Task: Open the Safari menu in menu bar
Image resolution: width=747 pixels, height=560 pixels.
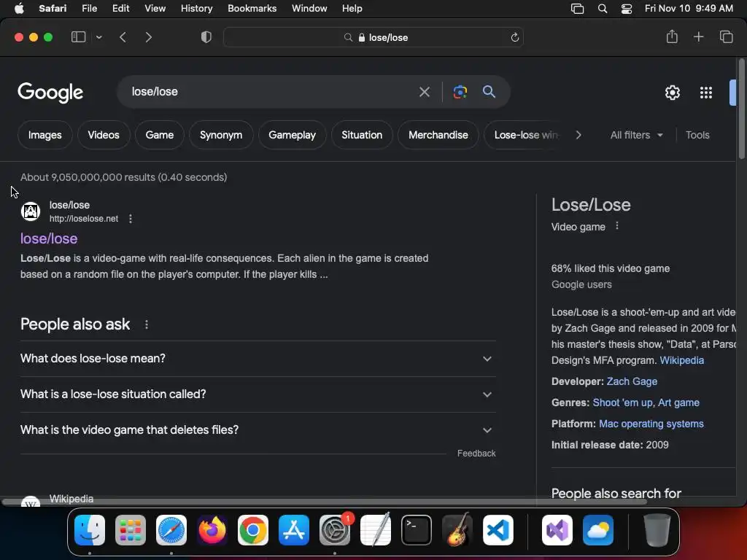Action: pos(53,9)
